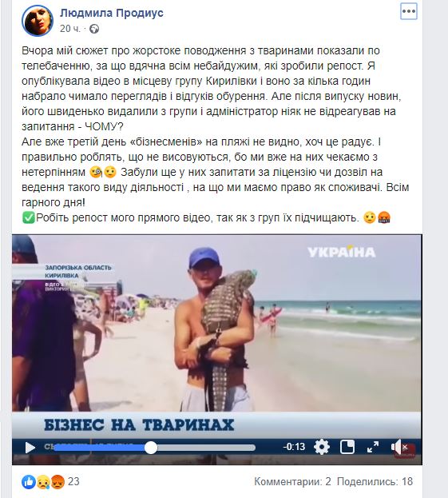
Task: Toggle the video mute speaker icon
Action: [x=398, y=447]
